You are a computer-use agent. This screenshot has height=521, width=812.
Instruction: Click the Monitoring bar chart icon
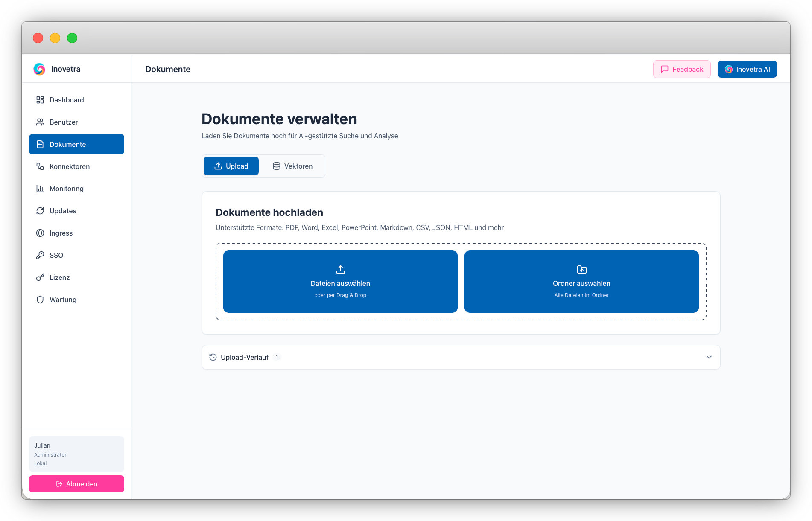(40, 189)
